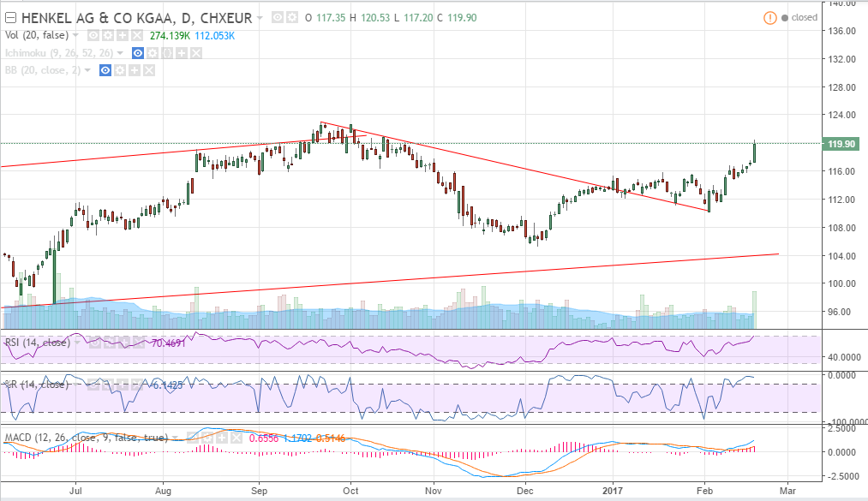Screen dimensions: 868x501
Task: Click the high price H 120.53 in header
Action: point(370,18)
